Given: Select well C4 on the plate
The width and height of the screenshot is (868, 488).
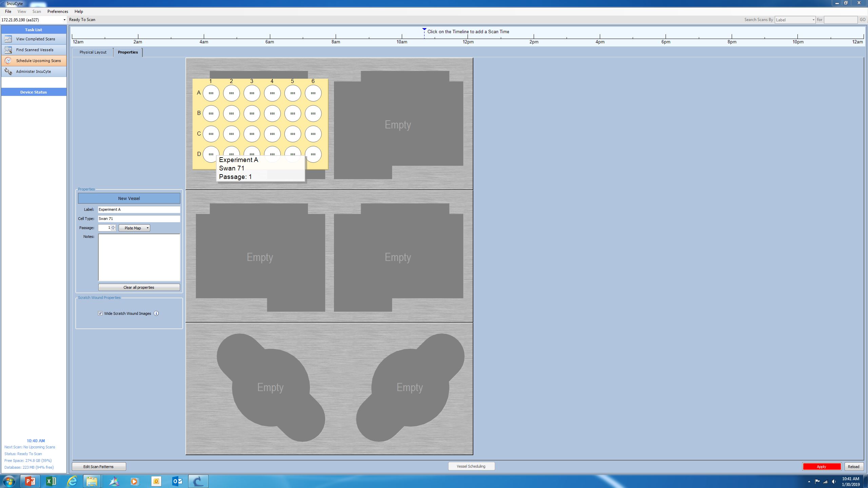Looking at the screenshot, I should coord(272,134).
